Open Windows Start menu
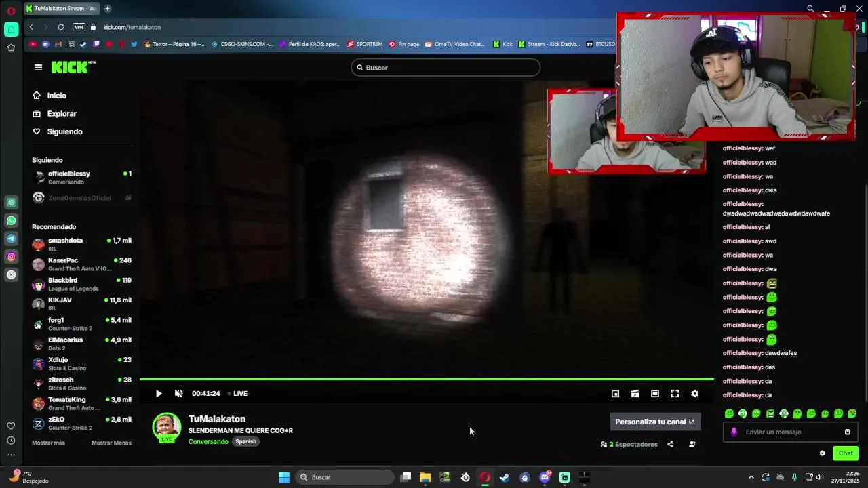This screenshot has height=488, width=868. point(284,477)
